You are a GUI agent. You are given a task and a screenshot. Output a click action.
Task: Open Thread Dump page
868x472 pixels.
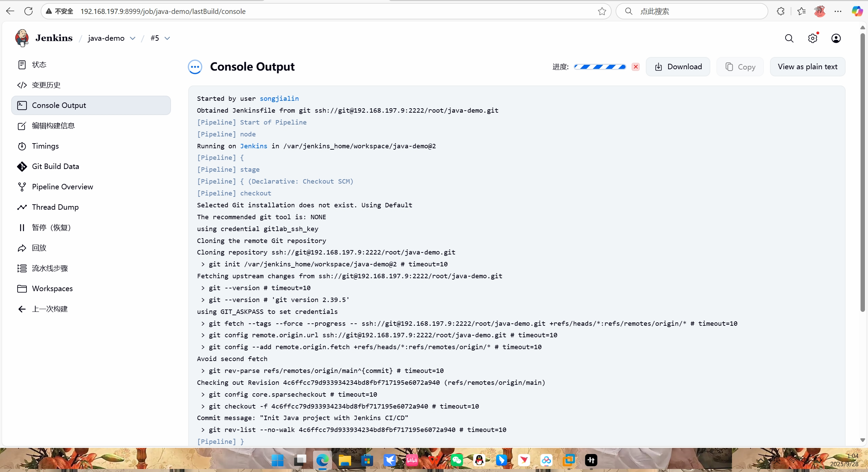coord(91,207)
